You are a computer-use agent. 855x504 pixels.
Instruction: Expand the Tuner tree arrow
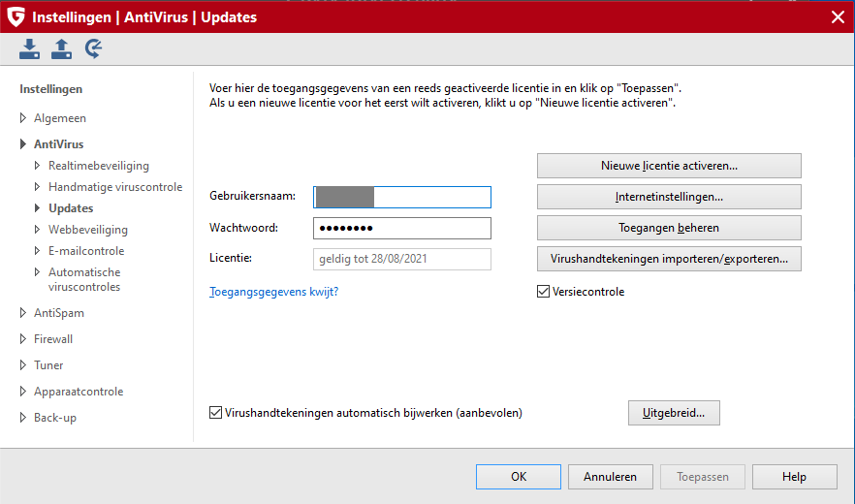click(23, 364)
